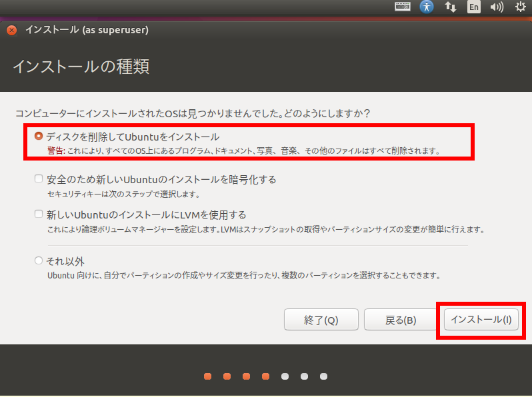Image resolution: width=532 pixels, height=397 pixels.
Task: Click the 'インストールの種類' heading text
Action: (x=81, y=67)
